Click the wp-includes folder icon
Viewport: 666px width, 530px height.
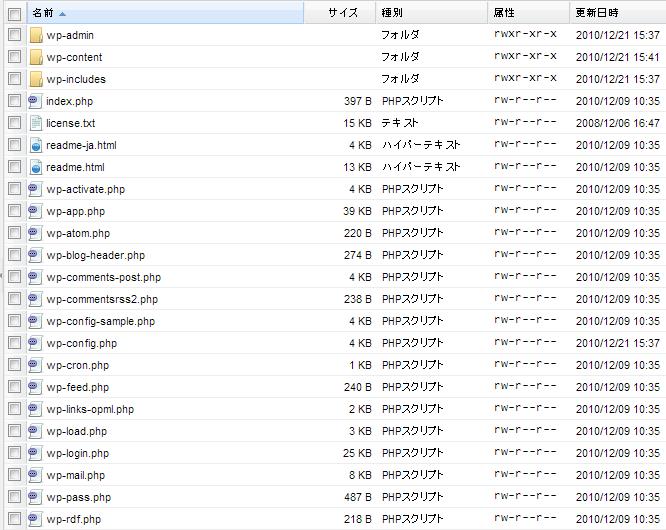coord(36,79)
